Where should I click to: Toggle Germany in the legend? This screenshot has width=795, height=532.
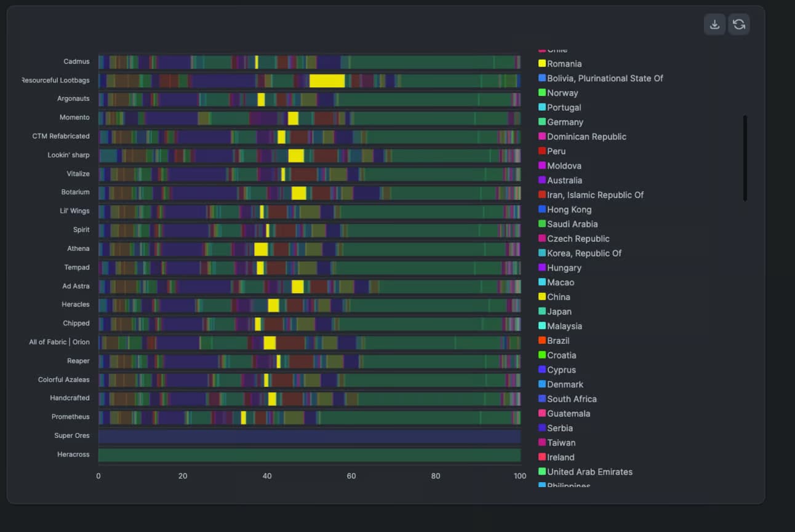click(564, 122)
